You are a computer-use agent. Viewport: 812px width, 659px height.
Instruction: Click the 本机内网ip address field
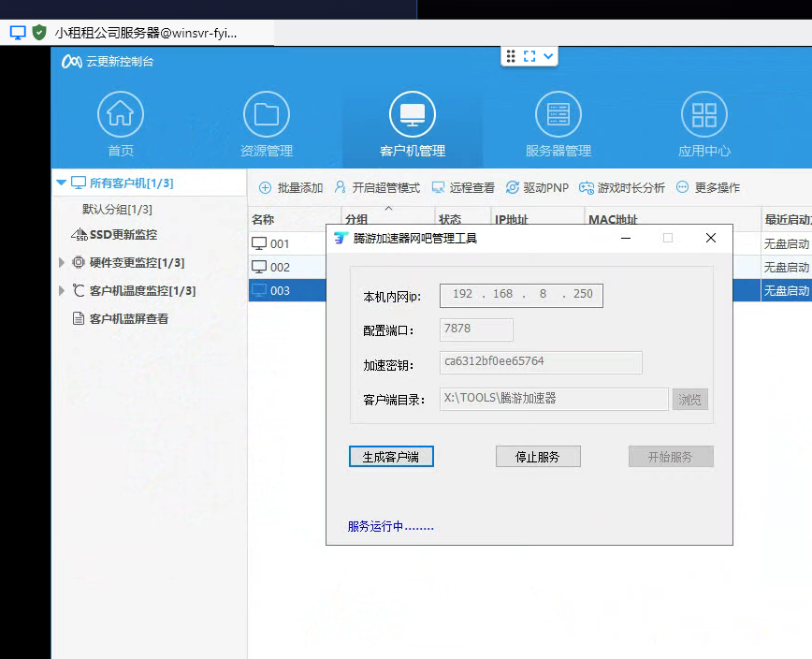pos(521,295)
